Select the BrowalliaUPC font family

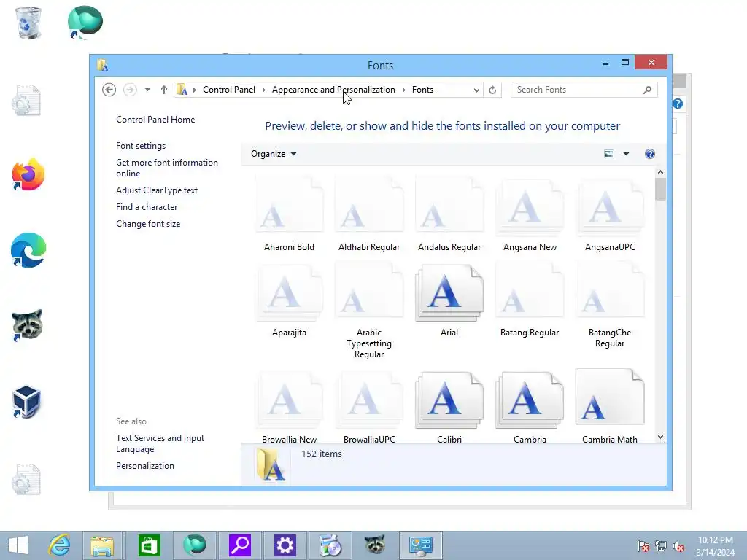(369, 399)
